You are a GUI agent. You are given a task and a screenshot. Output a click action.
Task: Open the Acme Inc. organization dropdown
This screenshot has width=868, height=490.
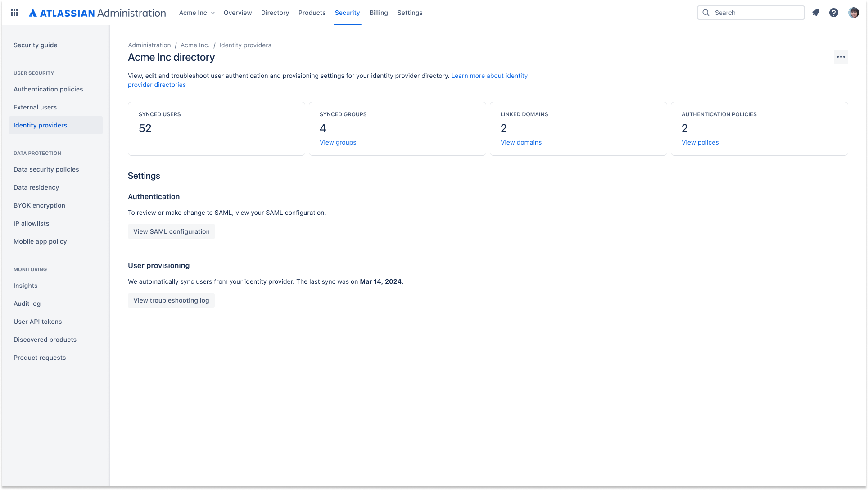coord(197,13)
